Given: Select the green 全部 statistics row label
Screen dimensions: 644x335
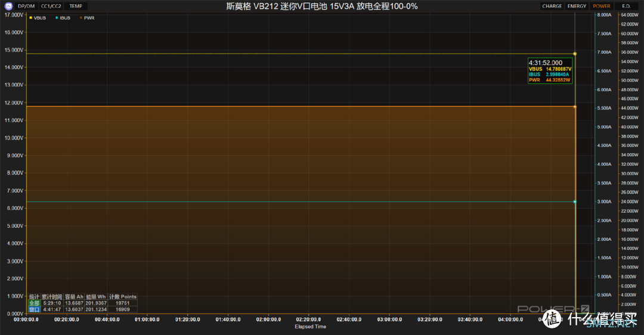Looking at the screenshot, I should [x=34, y=303].
